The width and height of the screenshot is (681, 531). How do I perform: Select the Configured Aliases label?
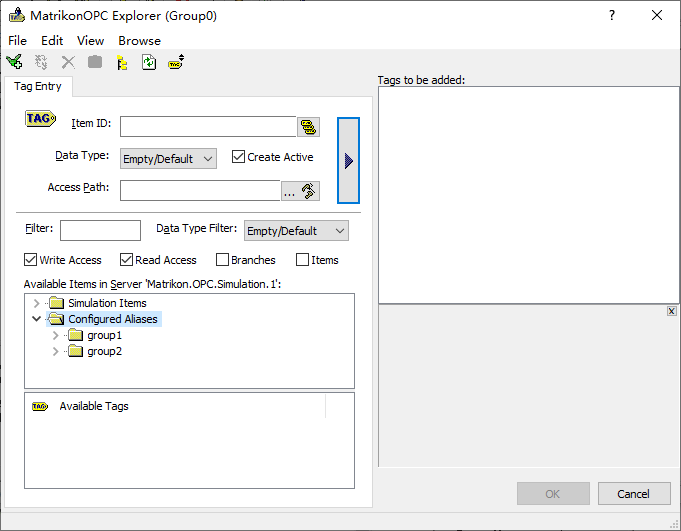coord(112,319)
